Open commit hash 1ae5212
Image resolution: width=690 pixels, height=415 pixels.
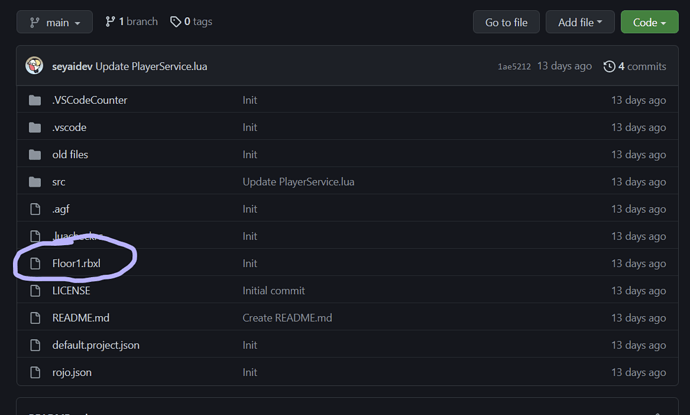point(516,67)
